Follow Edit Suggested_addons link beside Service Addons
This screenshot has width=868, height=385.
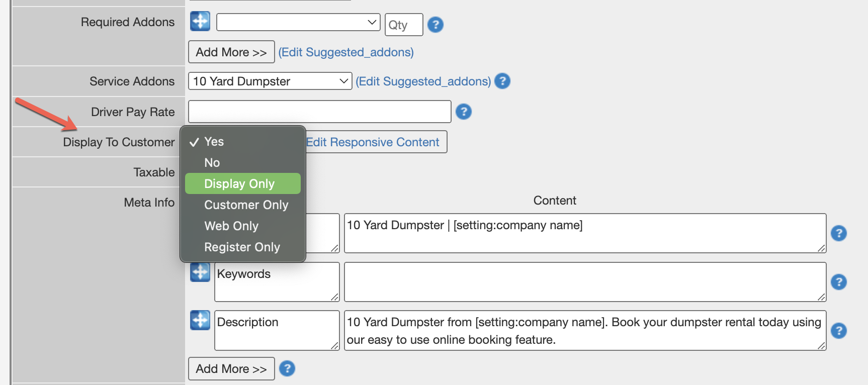pos(423,81)
